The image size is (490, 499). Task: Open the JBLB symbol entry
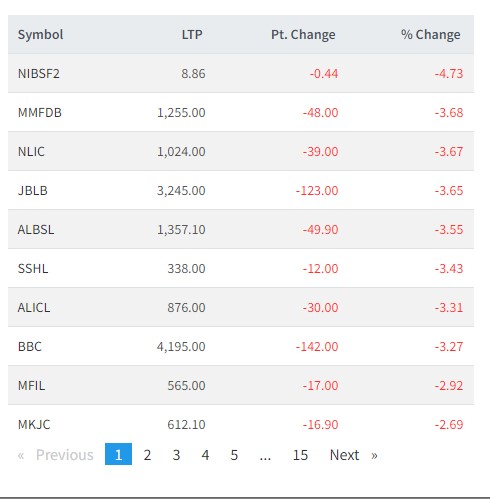pos(33,191)
